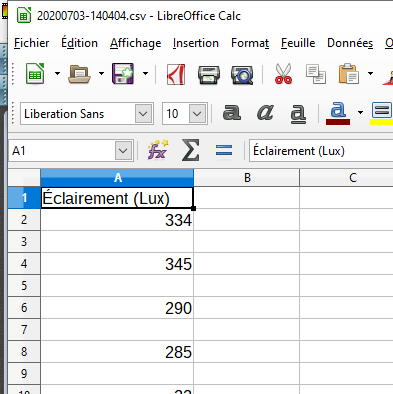
Task: Expand the font size dropdown
Action: pos(197,114)
